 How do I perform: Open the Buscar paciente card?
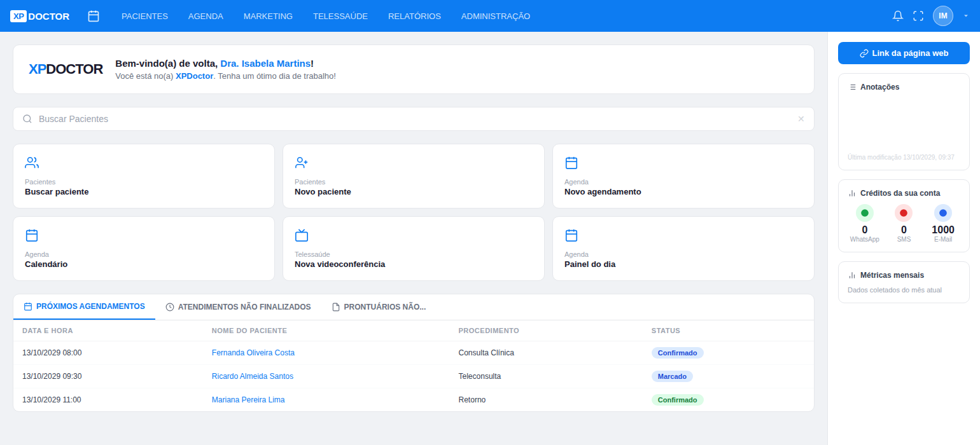click(x=144, y=176)
